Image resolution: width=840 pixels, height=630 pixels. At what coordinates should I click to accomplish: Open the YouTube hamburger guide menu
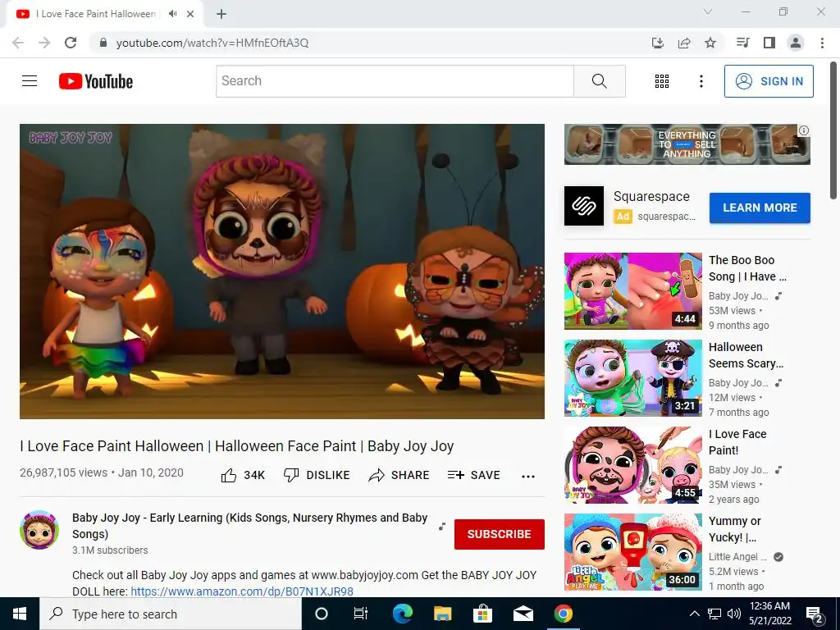(30, 81)
